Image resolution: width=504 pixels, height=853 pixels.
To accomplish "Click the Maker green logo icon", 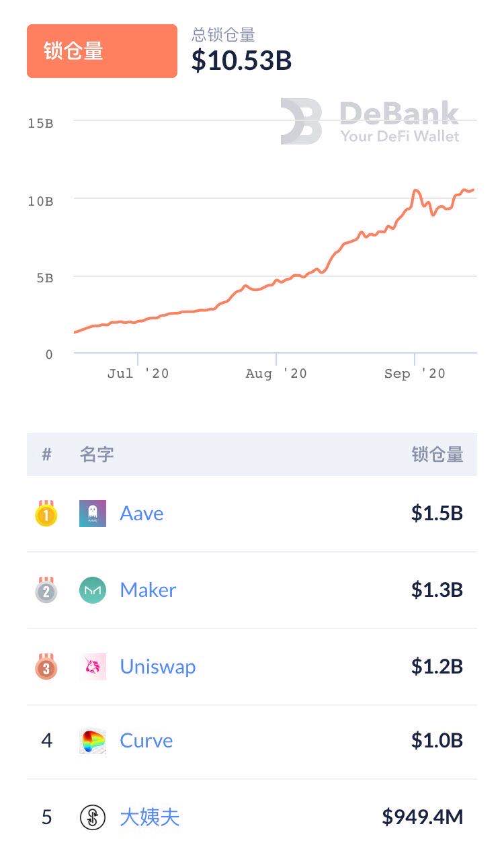I will [x=93, y=590].
